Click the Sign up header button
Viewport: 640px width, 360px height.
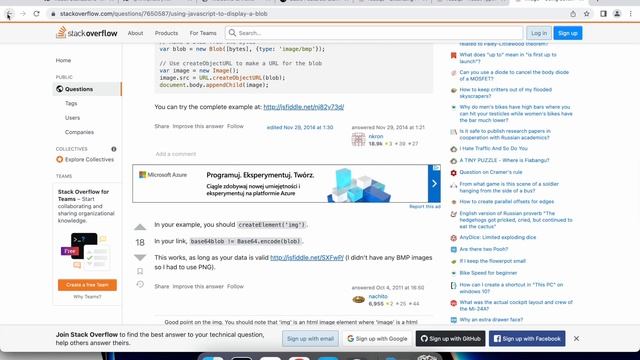(x=568, y=33)
